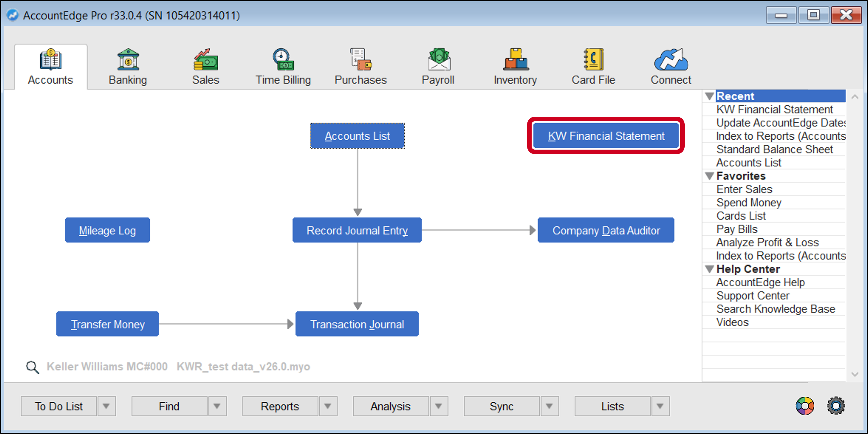Open the Payroll module
Screen dimensions: 868x434
coord(438,66)
